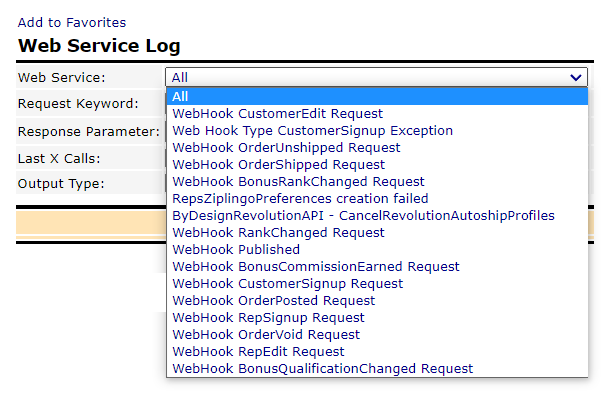The height and width of the screenshot is (400, 613).
Task: Choose WebHook CustomerSignup Request
Action: pos(377,283)
